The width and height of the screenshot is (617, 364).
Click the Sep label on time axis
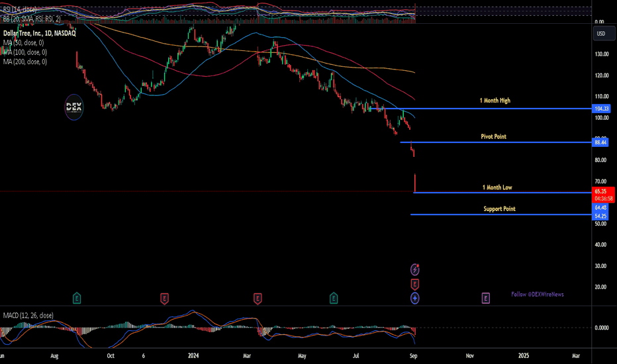(x=413, y=356)
